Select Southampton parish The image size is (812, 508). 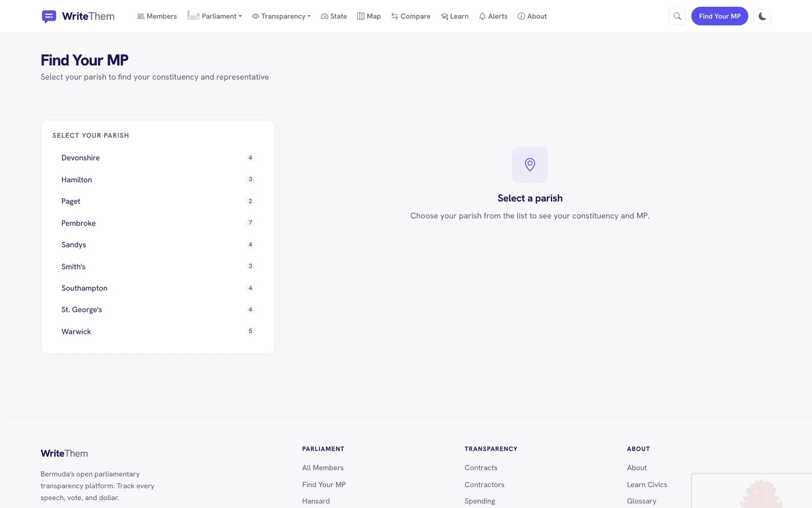pos(158,288)
